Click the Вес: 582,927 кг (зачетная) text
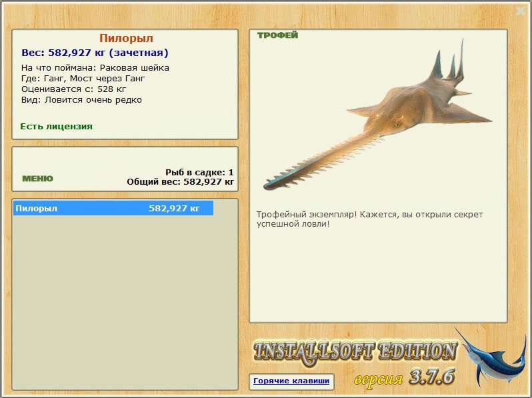Viewport: 532px width, 398px height. tap(95, 53)
